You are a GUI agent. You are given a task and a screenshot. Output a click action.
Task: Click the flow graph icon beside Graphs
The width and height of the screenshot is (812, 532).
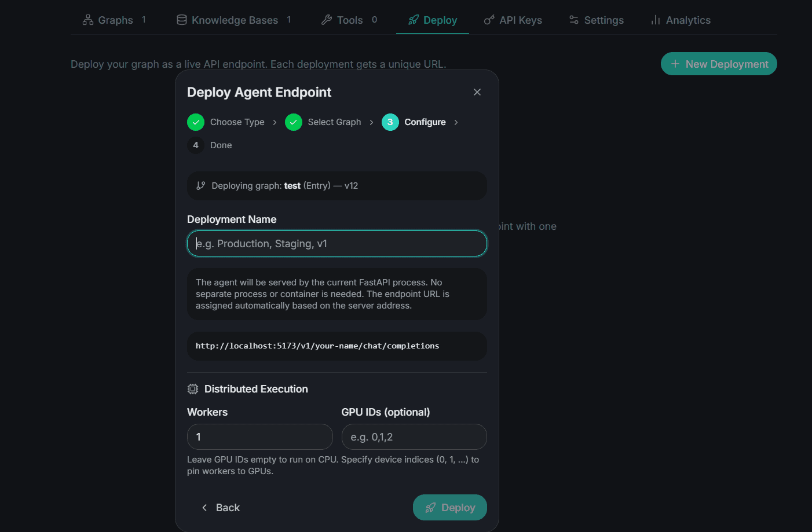tap(87, 20)
